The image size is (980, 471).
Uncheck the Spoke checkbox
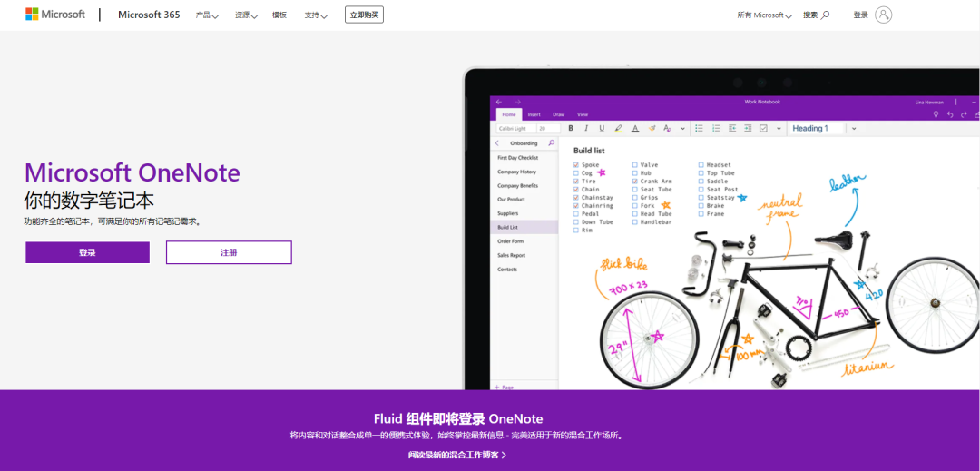[x=575, y=165]
